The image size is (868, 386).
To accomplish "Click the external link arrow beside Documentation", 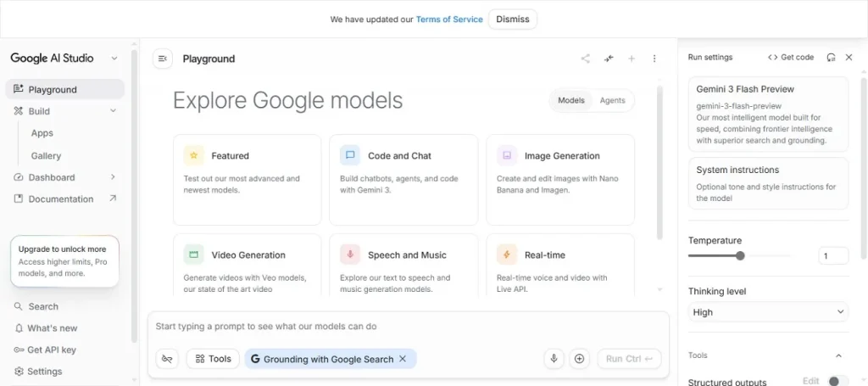I will 113,199.
